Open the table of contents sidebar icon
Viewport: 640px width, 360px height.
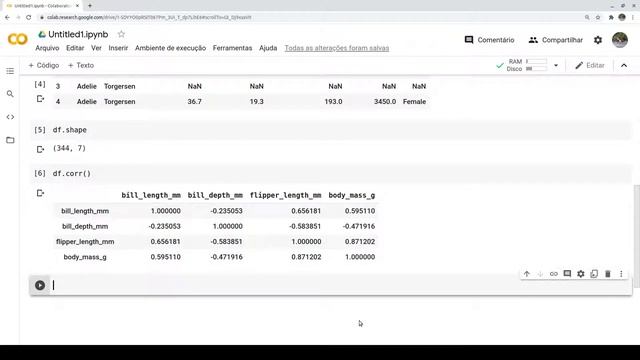(10, 71)
